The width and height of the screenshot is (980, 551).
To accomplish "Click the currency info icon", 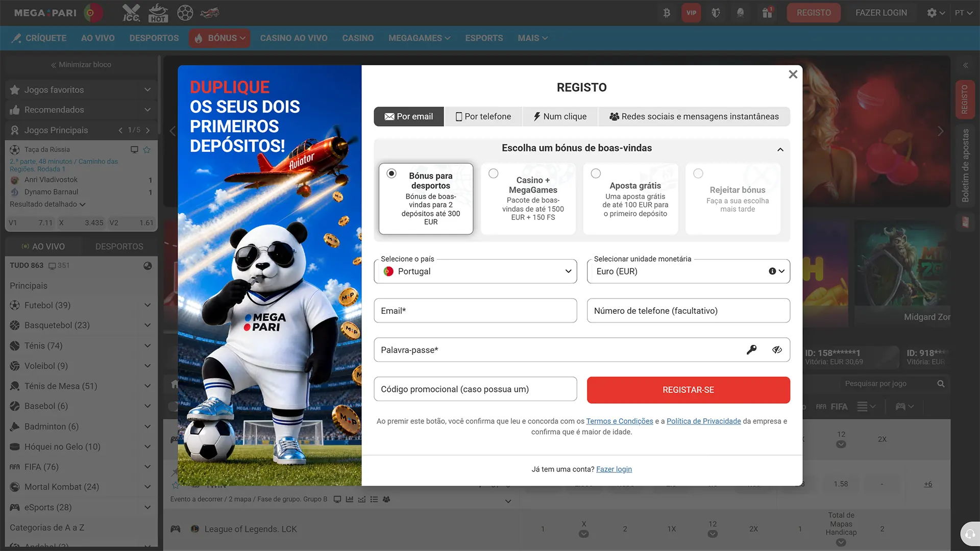I will 772,271.
